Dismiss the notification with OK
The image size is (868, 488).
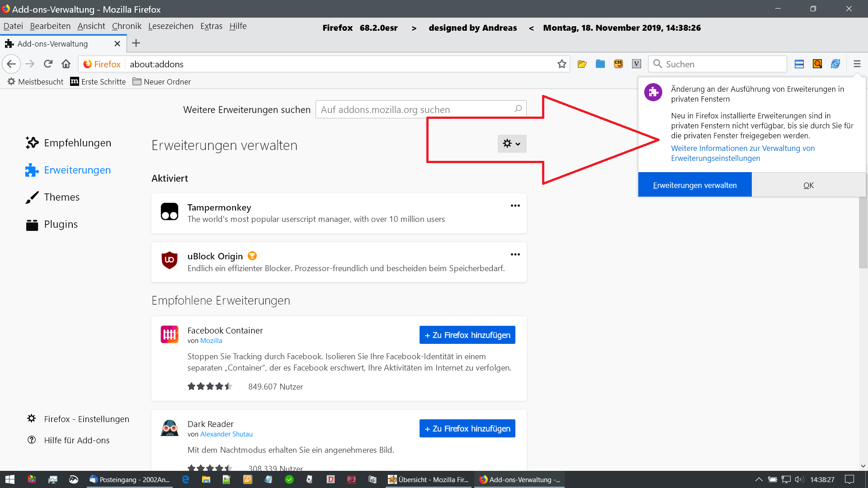[808, 185]
